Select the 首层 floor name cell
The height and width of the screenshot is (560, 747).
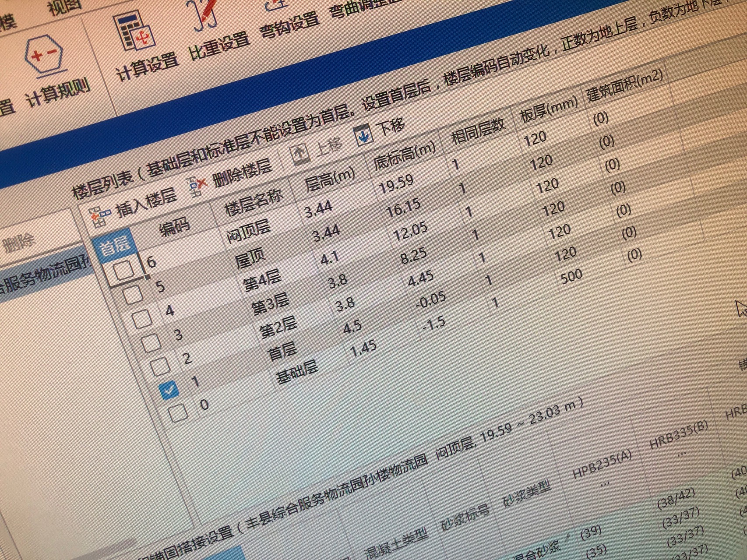pos(283,352)
